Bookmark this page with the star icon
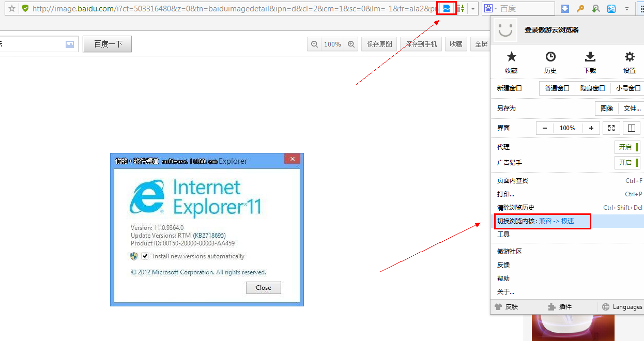The height and width of the screenshot is (341, 644). tap(12, 9)
